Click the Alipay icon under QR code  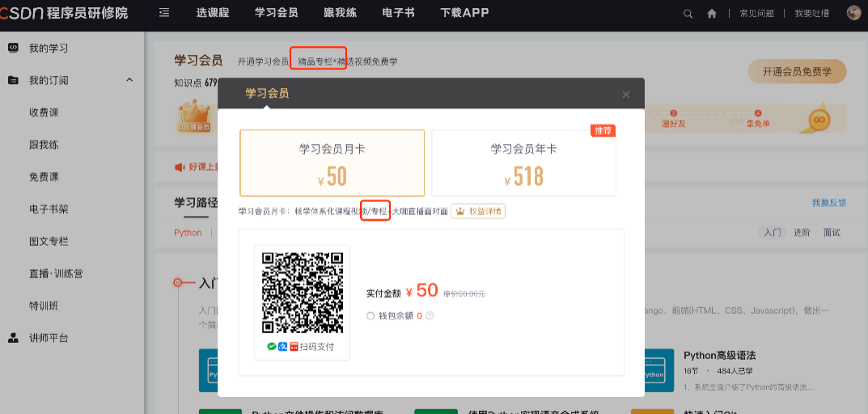click(x=282, y=347)
